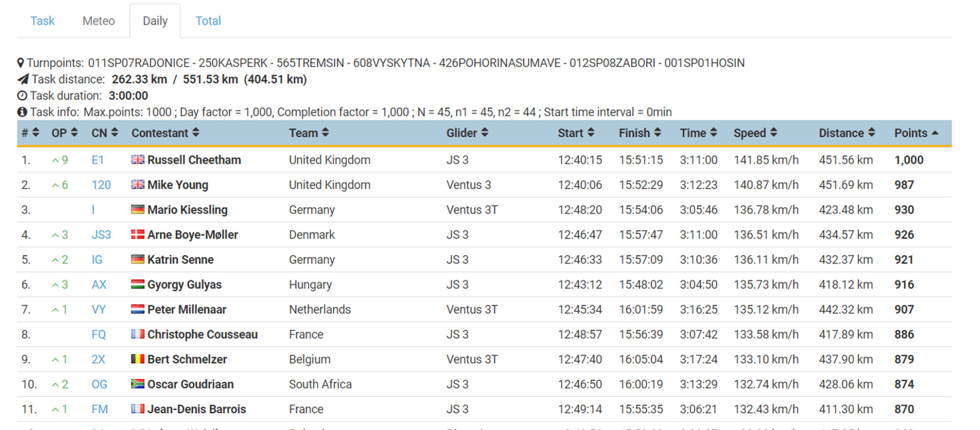Switch to the Task tab
This screenshot has width=980, height=430.
[x=42, y=21]
